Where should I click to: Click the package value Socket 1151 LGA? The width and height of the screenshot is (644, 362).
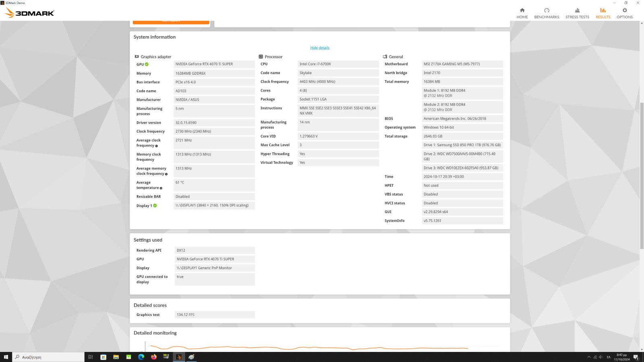tap(338, 99)
